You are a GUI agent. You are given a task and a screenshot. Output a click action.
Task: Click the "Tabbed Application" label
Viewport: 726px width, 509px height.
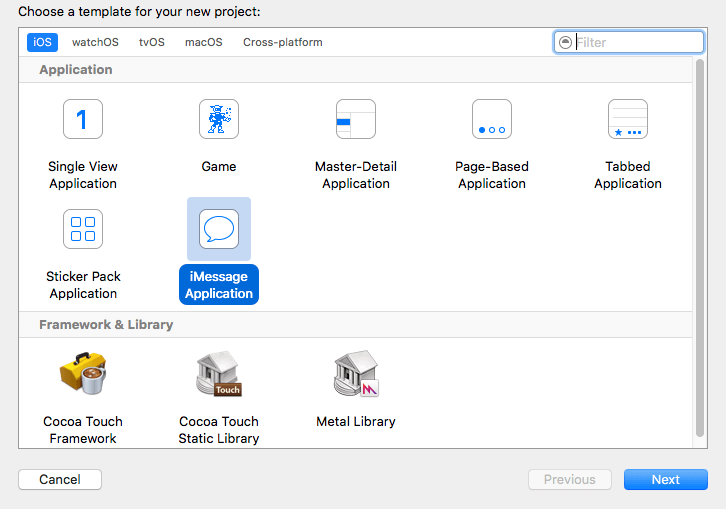(x=628, y=175)
